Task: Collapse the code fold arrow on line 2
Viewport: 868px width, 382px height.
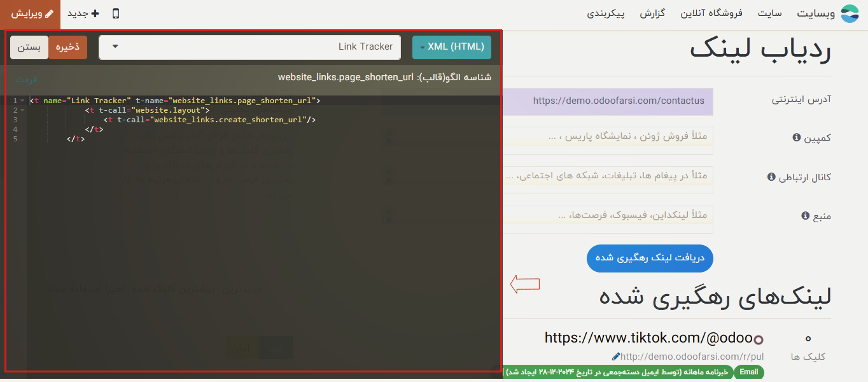Action: pos(22,110)
